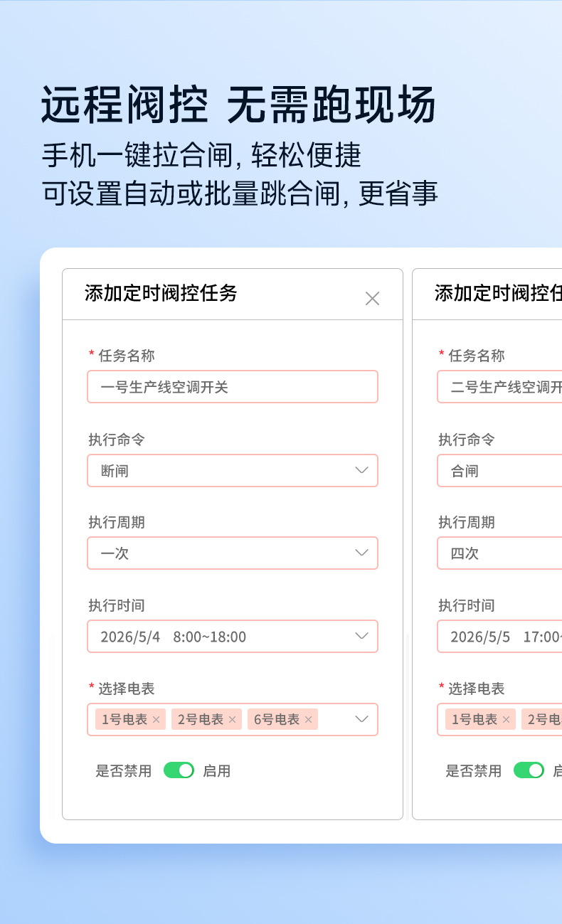Close the first 添加定时阀控任务 dialog
Screen dimensions: 562x924
(372, 299)
